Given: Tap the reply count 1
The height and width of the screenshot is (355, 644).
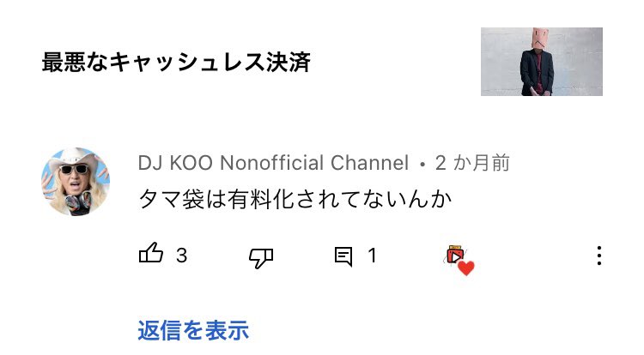Looking at the screenshot, I should (x=372, y=256).
